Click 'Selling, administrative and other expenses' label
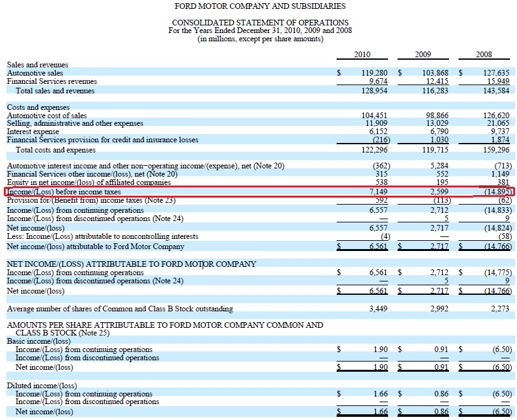The image size is (517, 420). (75, 123)
